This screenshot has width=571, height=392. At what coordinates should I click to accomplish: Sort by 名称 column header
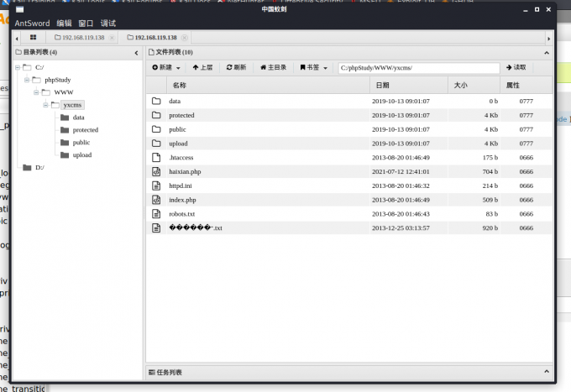180,85
